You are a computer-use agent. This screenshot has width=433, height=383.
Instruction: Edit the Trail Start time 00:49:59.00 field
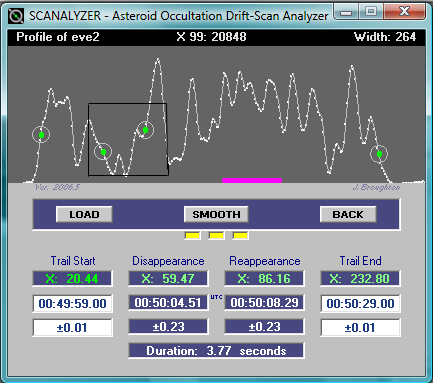point(72,303)
